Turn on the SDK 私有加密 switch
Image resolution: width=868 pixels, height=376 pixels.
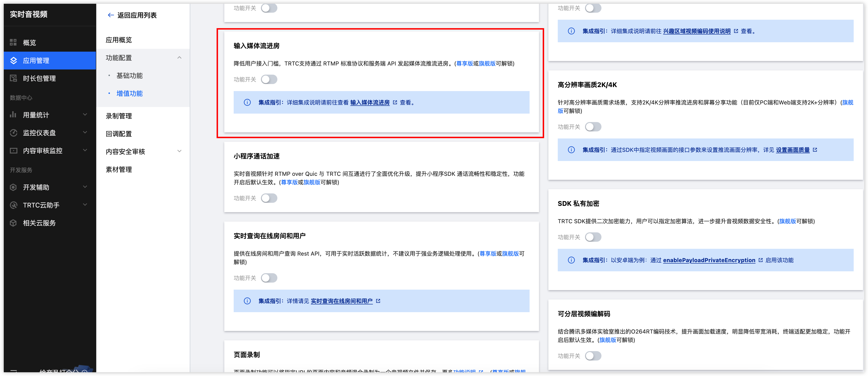pos(593,237)
